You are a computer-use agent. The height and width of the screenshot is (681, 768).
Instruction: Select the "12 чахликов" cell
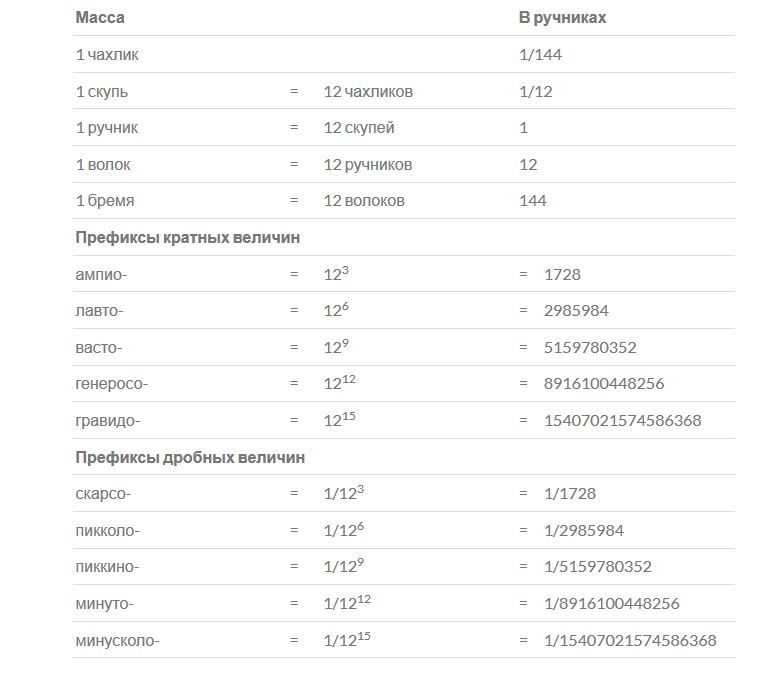click(368, 92)
